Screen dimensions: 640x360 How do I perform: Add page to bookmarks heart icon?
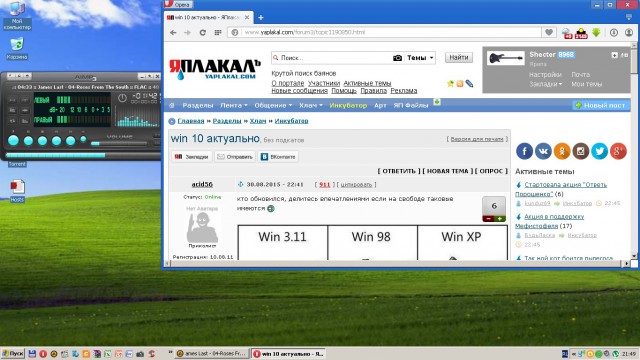(549, 32)
